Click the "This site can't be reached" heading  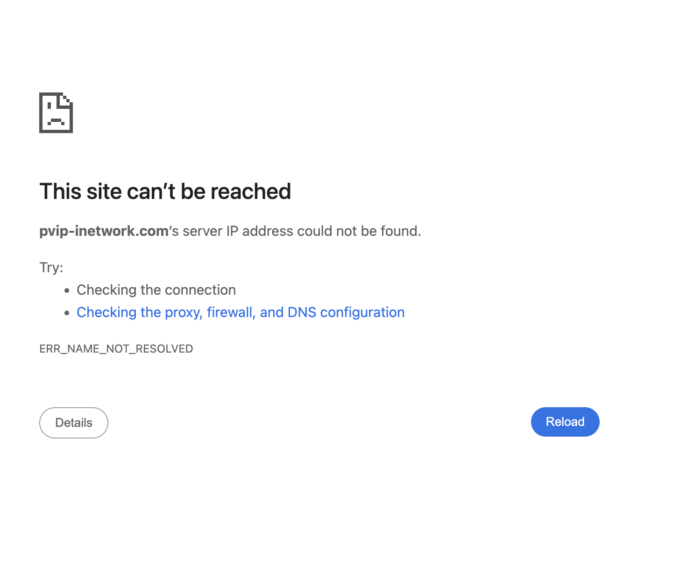click(x=165, y=192)
